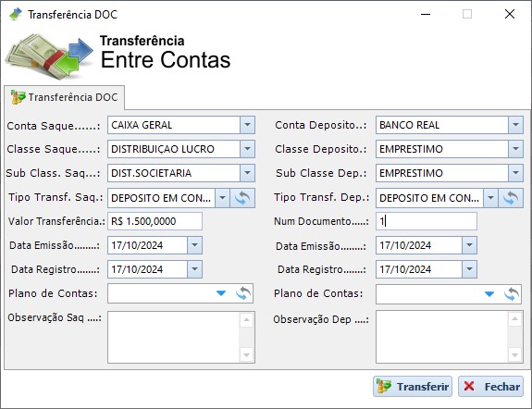Click the Num Documento field
The height and width of the screenshot is (409, 532).
[x=427, y=221]
